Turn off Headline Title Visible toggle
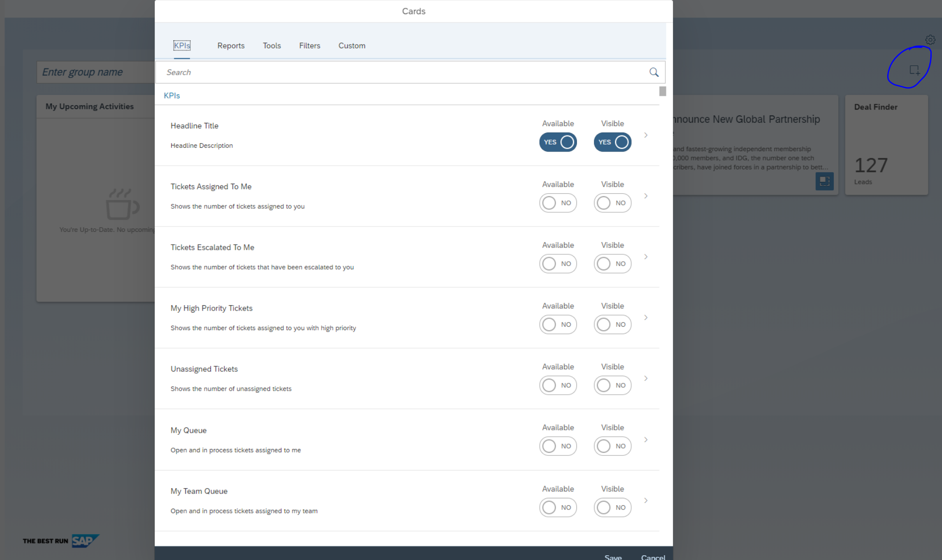This screenshot has width=942, height=560. click(612, 142)
